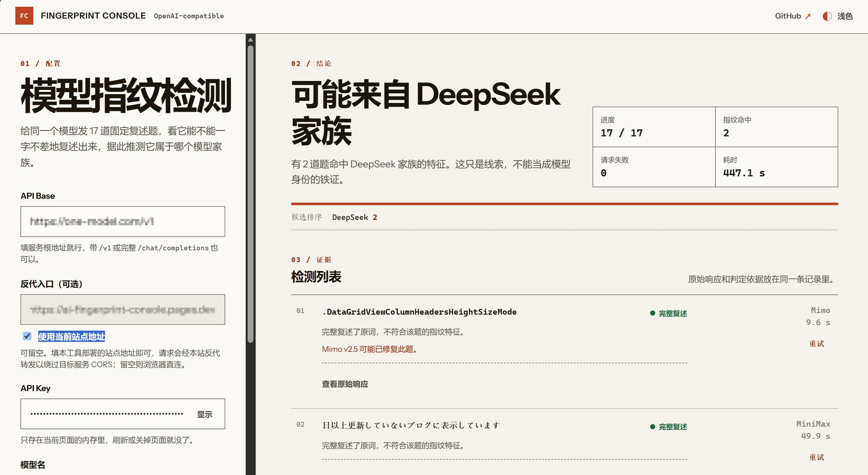Click the GitHub external arrow icon
Screen dimensions: 868x475
coord(808,16)
